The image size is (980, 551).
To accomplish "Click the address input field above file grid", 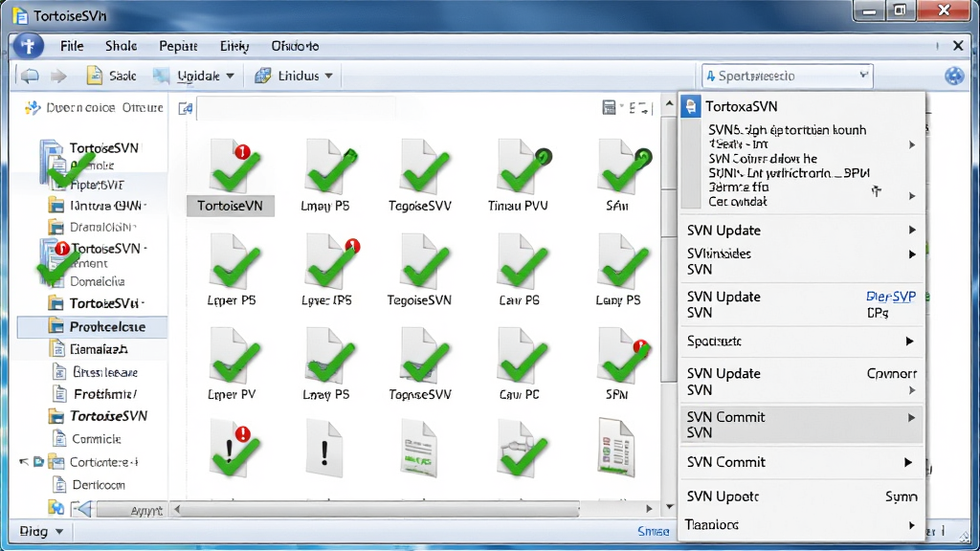I will (297, 108).
